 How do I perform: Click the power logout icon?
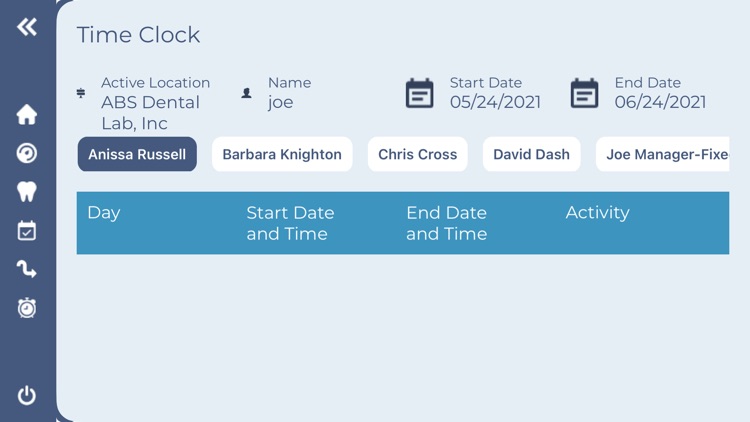[27, 395]
